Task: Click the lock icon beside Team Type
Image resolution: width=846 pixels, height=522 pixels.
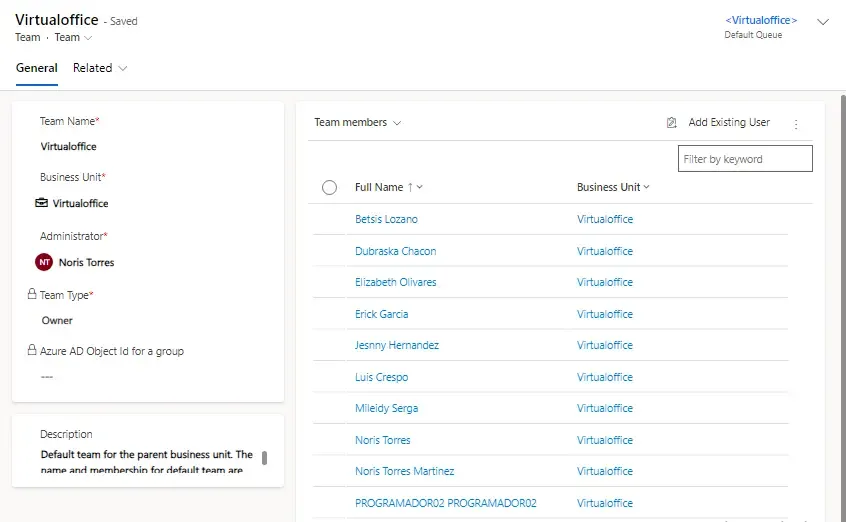Action: [32, 295]
